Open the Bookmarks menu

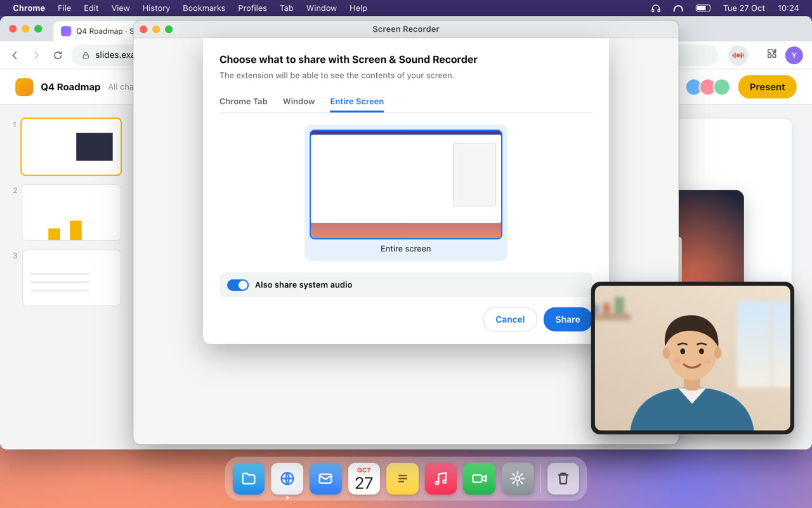204,8
